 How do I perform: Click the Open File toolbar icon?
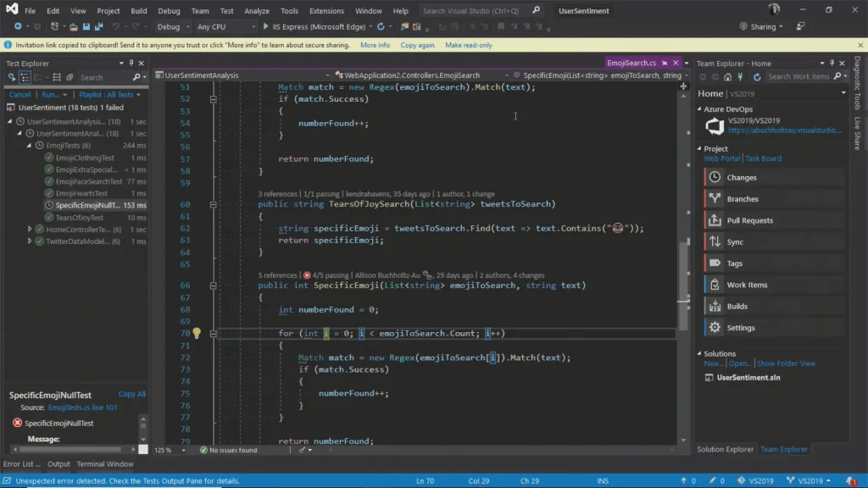tap(73, 26)
